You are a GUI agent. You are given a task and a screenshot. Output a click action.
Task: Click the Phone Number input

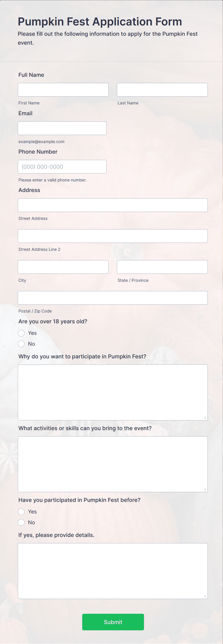pos(62,167)
